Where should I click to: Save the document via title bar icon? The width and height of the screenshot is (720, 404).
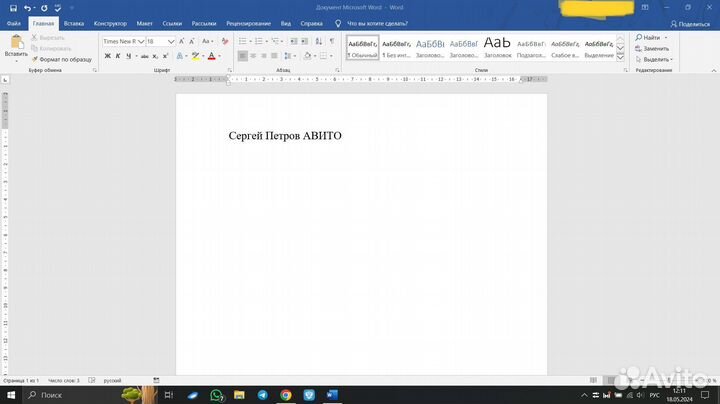tap(13, 8)
